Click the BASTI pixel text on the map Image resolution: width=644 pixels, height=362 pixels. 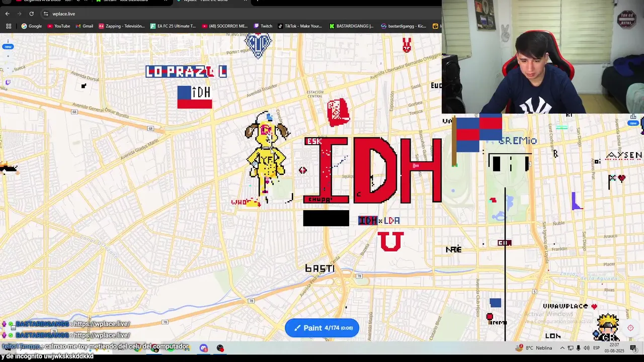319,268
